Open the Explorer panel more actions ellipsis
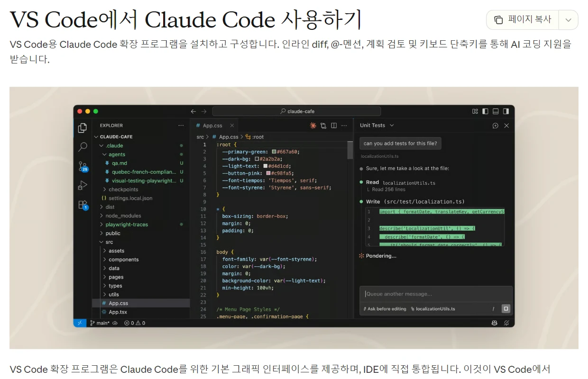Viewport: 588px width, 379px height. 181,126
